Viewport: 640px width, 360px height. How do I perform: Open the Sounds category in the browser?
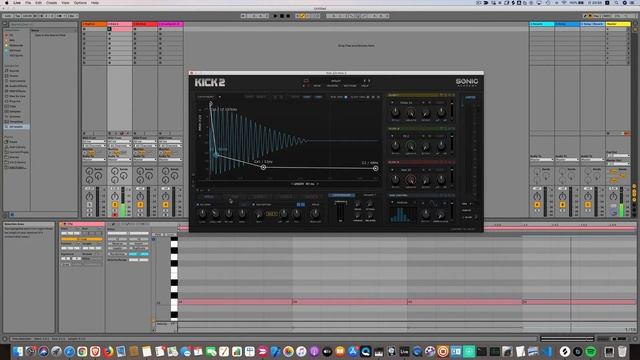pyautogui.click(x=14, y=71)
